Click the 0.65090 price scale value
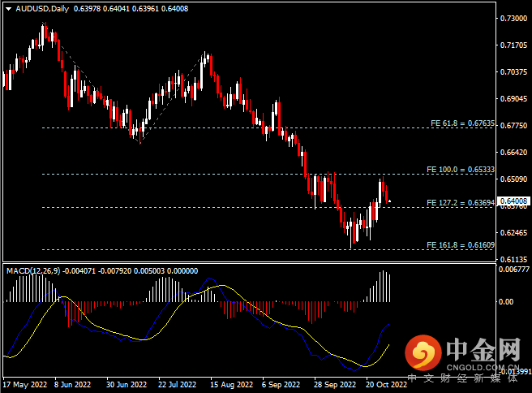Viewport: 532px width, 393px height. [x=513, y=179]
